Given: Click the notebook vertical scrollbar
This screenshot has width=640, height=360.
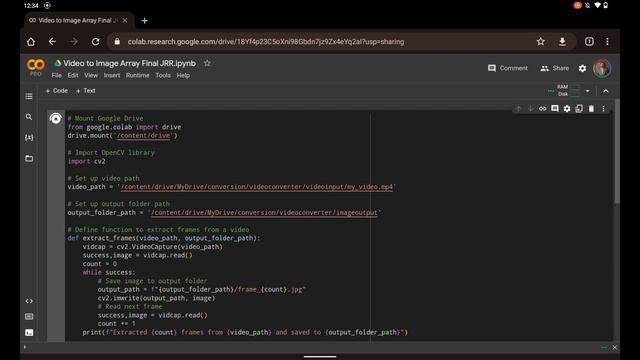Looking at the screenshot, I should pyautogui.click(x=616, y=151).
